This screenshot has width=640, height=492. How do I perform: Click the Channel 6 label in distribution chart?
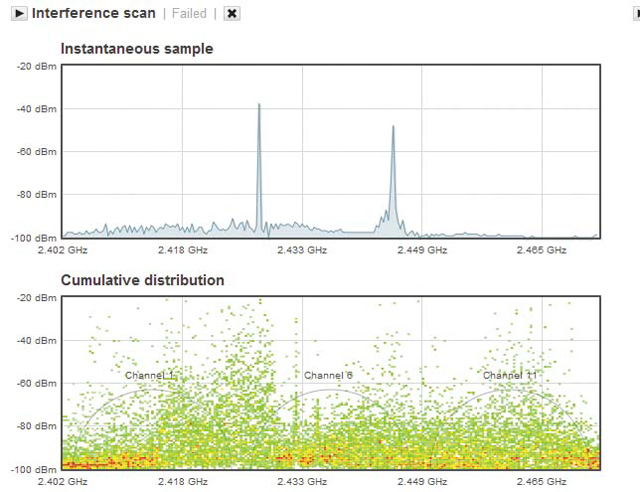click(328, 375)
